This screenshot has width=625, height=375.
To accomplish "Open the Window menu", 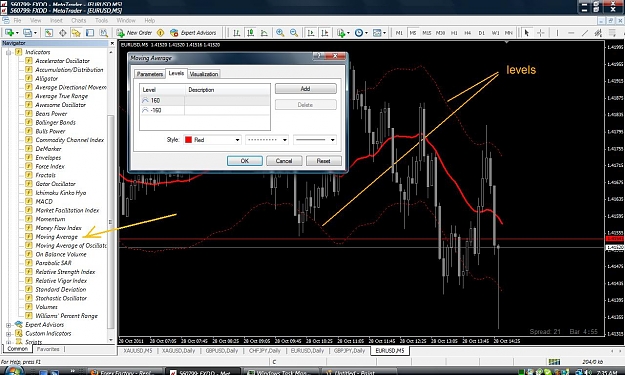I will click(126, 20).
